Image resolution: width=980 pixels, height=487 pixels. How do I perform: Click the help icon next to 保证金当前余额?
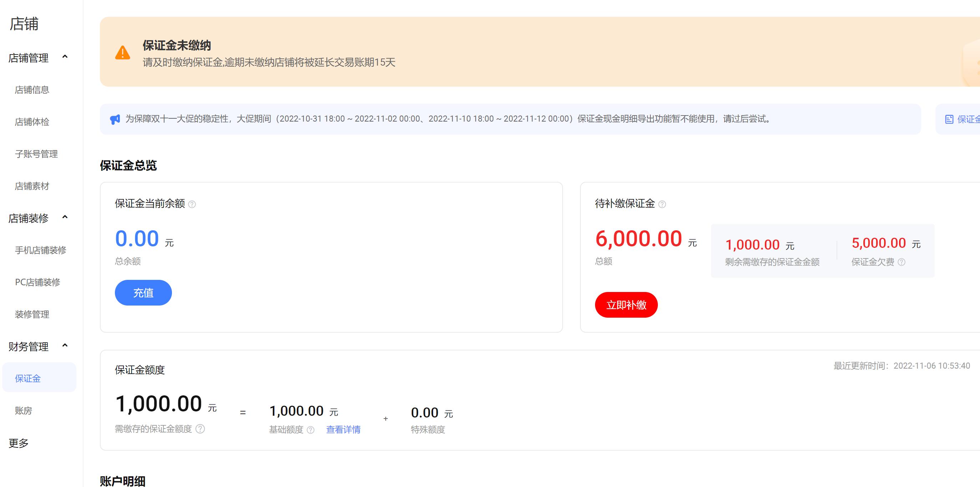193,204
